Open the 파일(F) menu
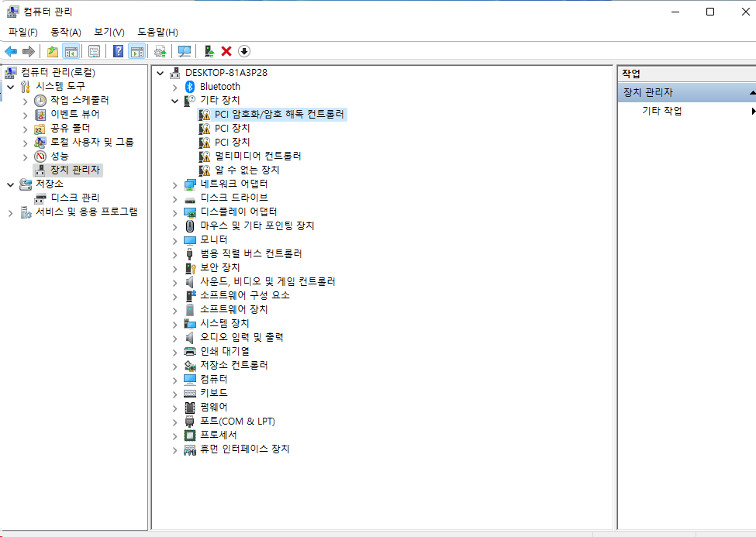The height and width of the screenshot is (537, 756). point(23,33)
